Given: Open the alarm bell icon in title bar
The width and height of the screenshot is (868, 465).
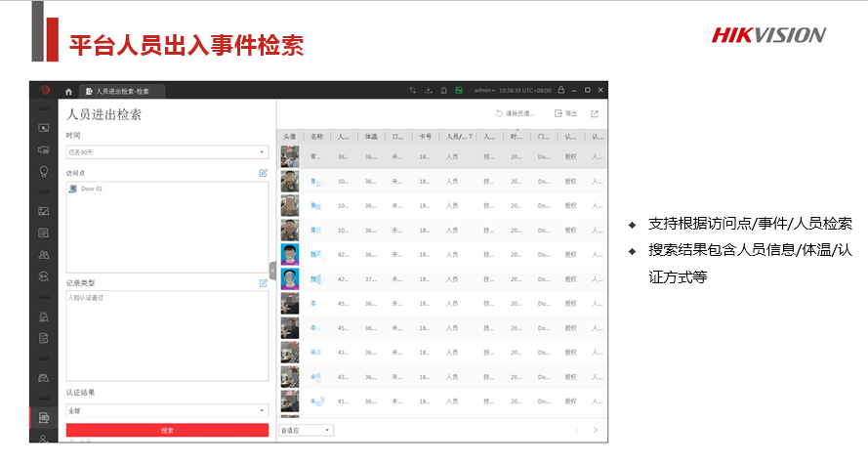Looking at the screenshot, I should (x=443, y=90).
